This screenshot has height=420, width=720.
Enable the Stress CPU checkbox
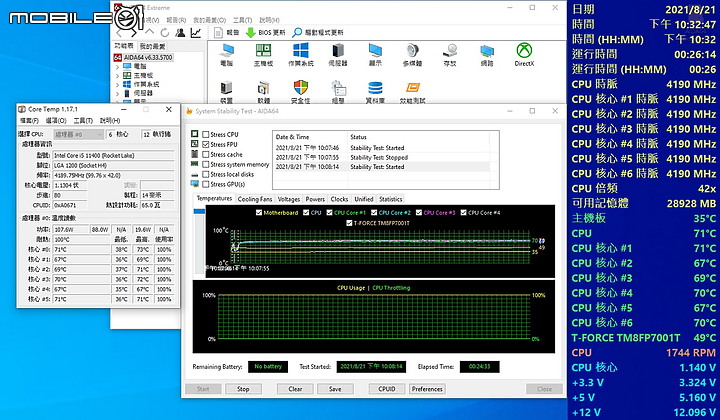206,134
